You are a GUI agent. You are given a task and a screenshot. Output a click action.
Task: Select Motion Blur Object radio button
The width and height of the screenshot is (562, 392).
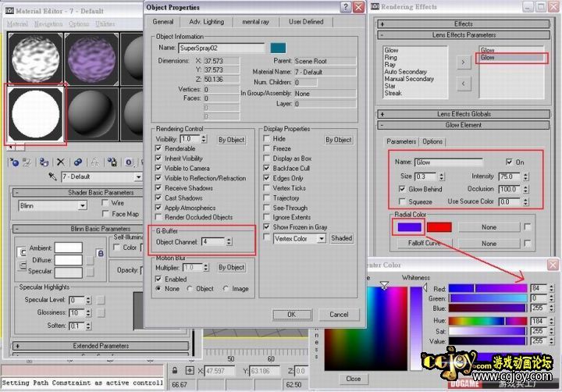[x=190, y=288]
